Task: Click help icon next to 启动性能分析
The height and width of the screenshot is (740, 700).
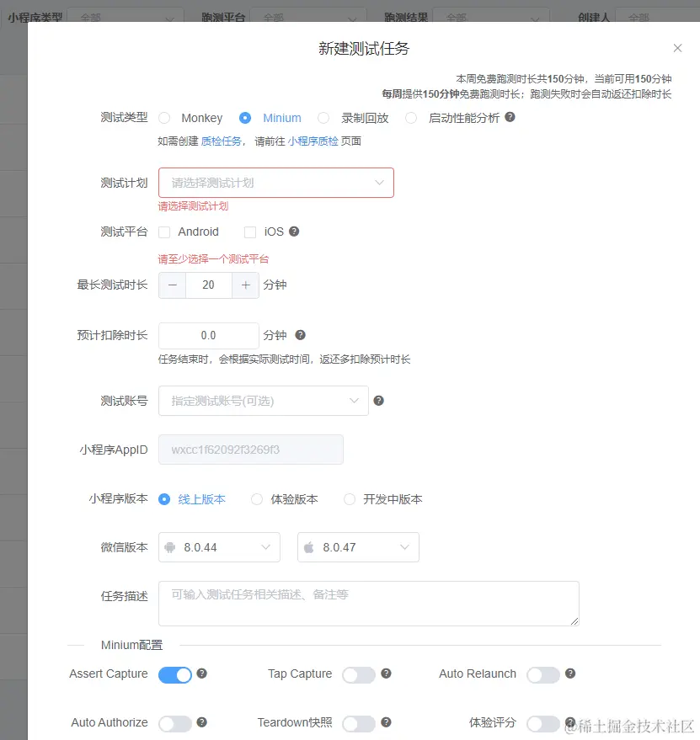Action: 510,117
